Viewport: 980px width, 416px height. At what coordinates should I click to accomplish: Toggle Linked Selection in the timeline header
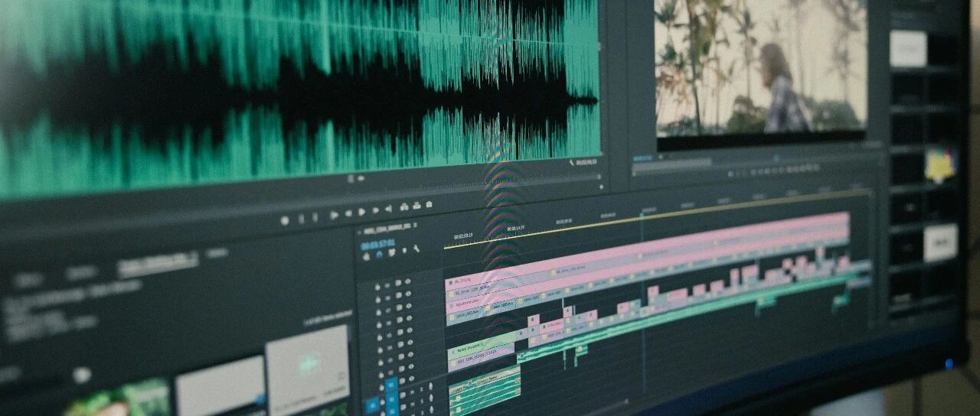(392, 252)
